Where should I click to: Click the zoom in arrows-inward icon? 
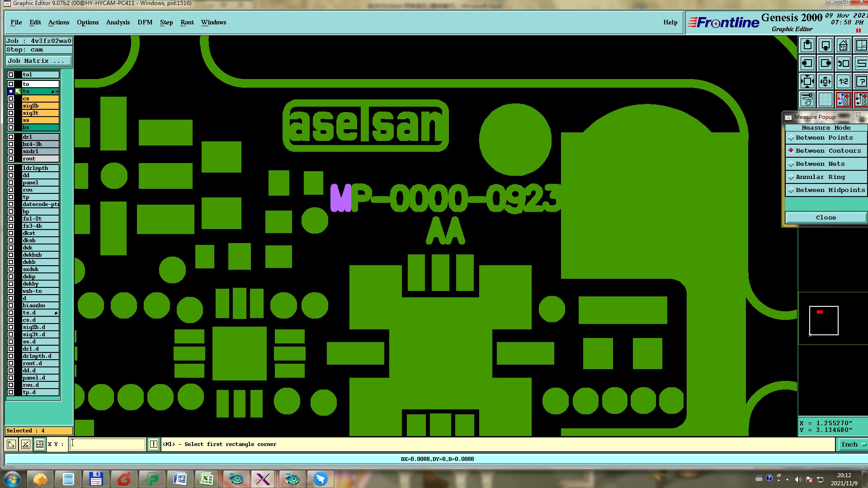pos(807,81)
